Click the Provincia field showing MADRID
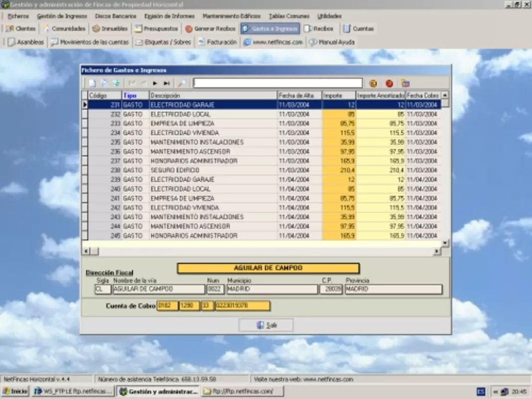 point(393,289)
